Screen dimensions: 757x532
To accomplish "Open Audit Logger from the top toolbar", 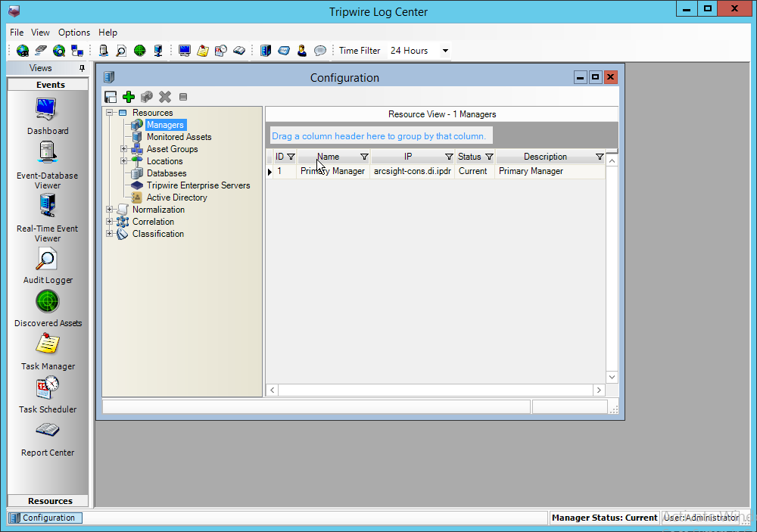I will pos(122,50).
